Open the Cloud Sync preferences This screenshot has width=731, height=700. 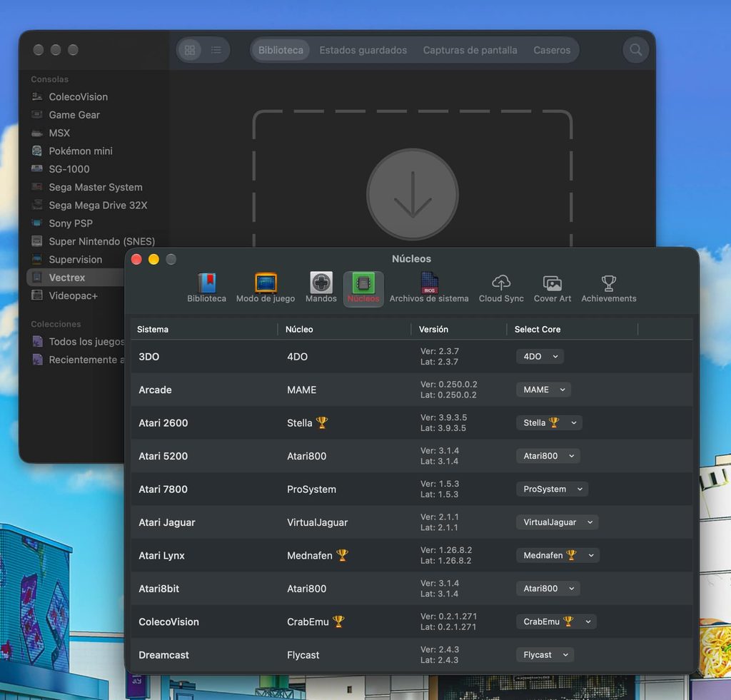click(x=501, y=288)
